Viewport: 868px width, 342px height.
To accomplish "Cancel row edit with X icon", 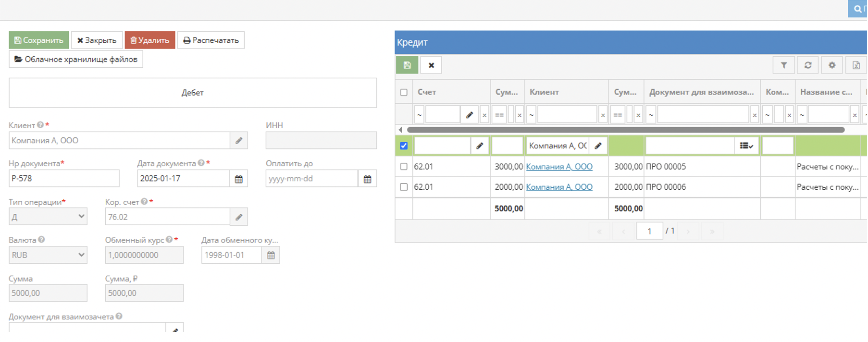I will point(431,65).
